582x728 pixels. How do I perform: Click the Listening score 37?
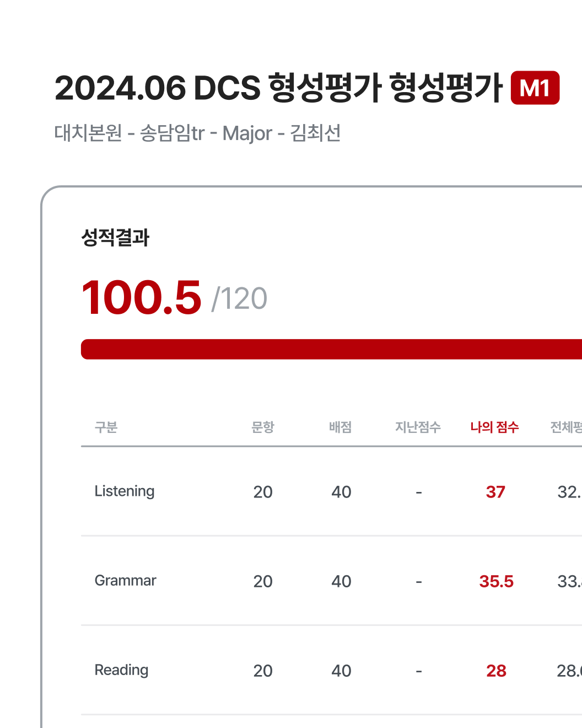tap(495, 492)
